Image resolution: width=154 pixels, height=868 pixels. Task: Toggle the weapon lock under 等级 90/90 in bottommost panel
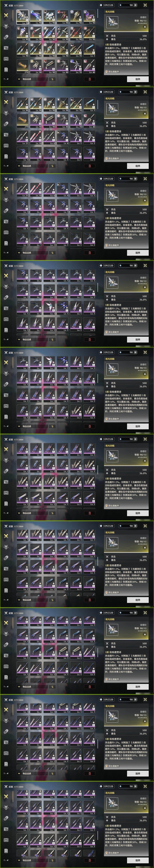(145, 808)
